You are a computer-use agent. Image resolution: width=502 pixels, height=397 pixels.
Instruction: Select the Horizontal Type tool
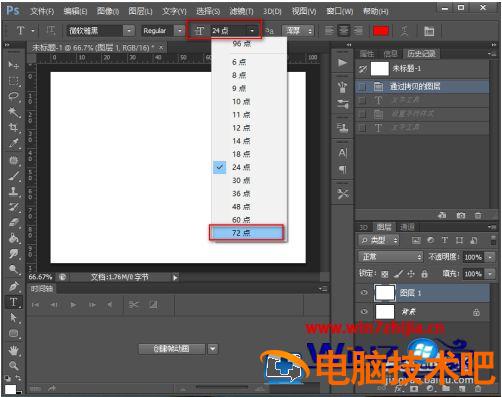click(x=13, y=302)
